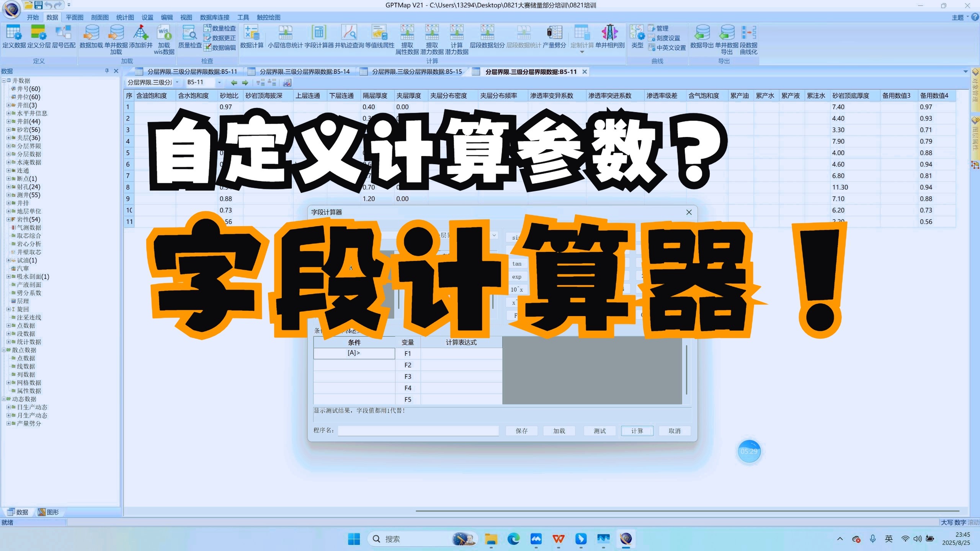Viewport: 980px width, 551px height.
Task: Click 取消 button in 字段计算器 dialog
Action: click(x=675, y=431)
